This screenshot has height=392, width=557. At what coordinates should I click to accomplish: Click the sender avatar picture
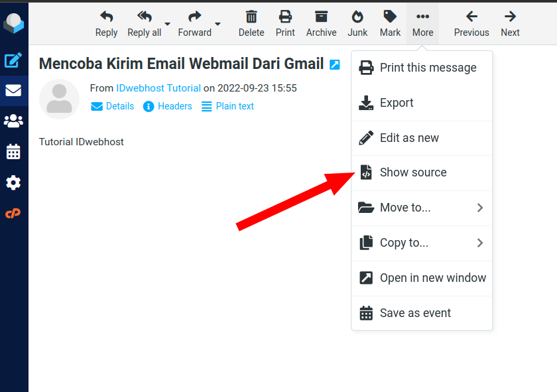(x=59, y=99)
